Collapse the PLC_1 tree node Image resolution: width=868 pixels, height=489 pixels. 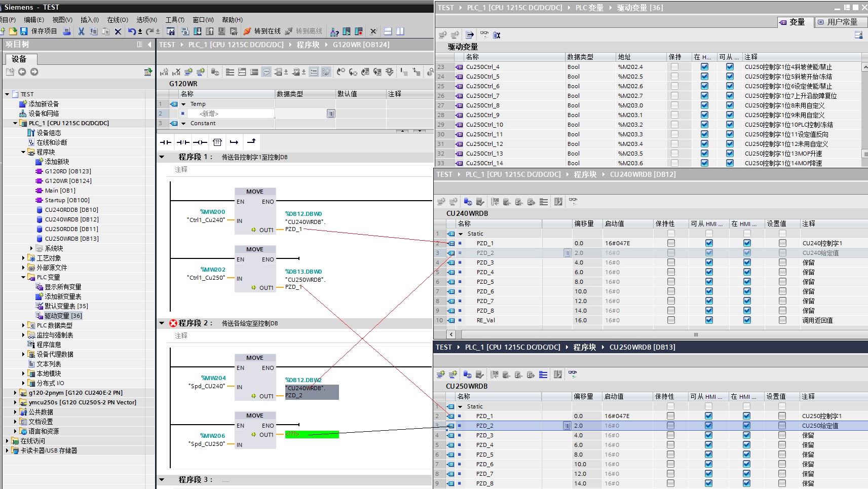[15, 123]
